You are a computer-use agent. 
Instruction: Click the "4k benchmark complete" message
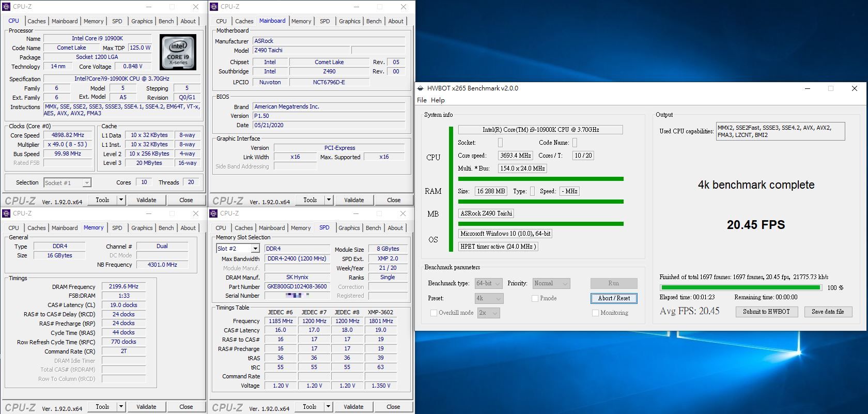[x=756, y=185]
